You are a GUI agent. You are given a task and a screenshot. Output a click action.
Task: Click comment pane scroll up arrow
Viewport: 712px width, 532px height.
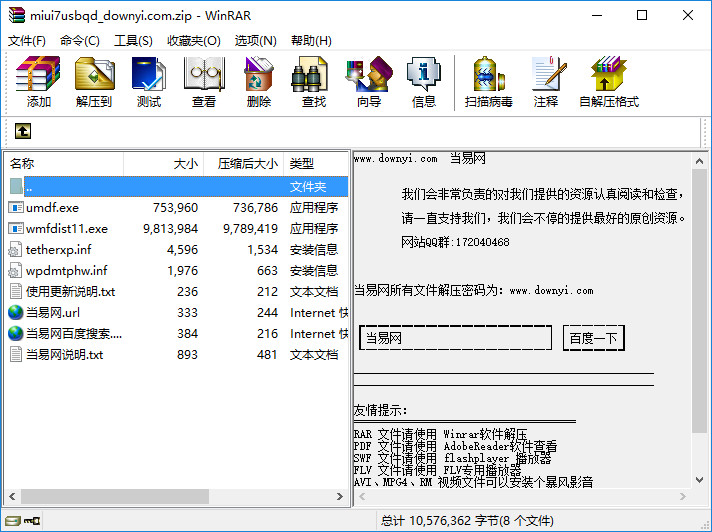click(699, 161)
